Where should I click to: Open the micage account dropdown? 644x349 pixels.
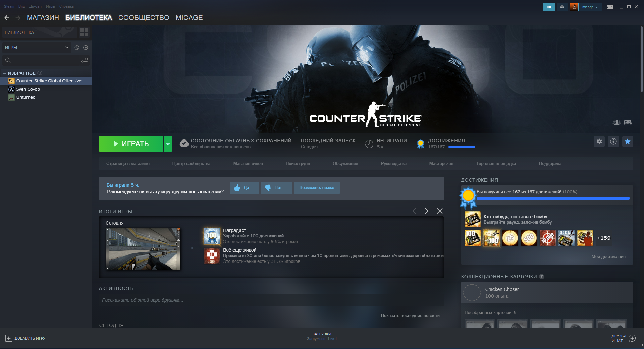pyautogui.click(x=590, y=7)
